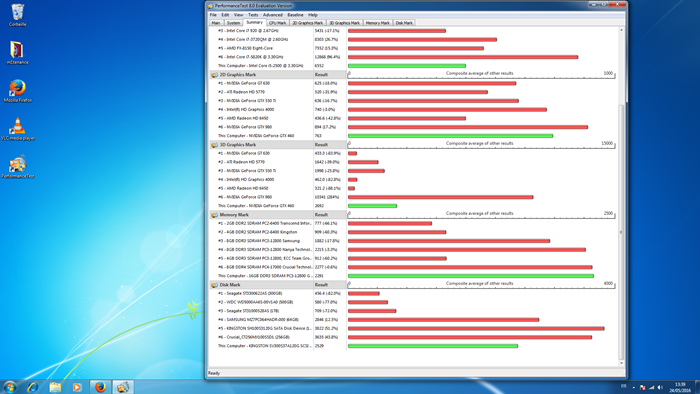This screenshot has width=700, height=394.
Task: Select #4 Intel(R) HD Graphics 4000 in 3D Graphics
Action: [x=412, y=179]
